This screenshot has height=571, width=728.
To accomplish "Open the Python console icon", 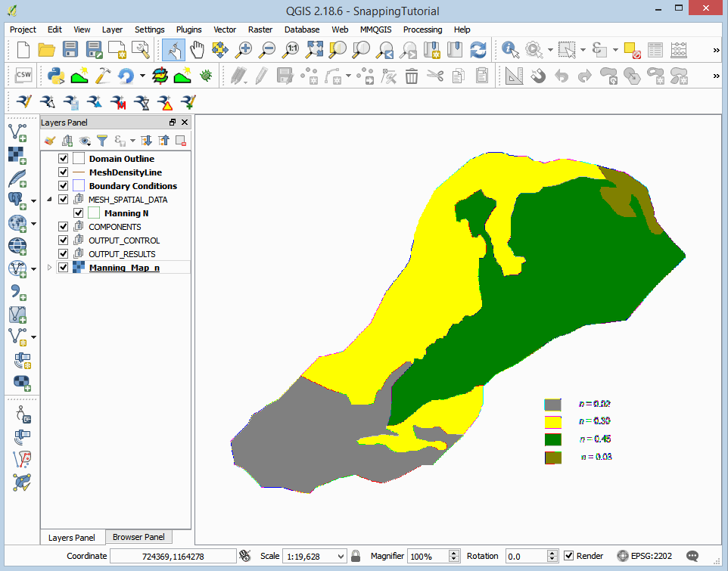I will point(55,76).
